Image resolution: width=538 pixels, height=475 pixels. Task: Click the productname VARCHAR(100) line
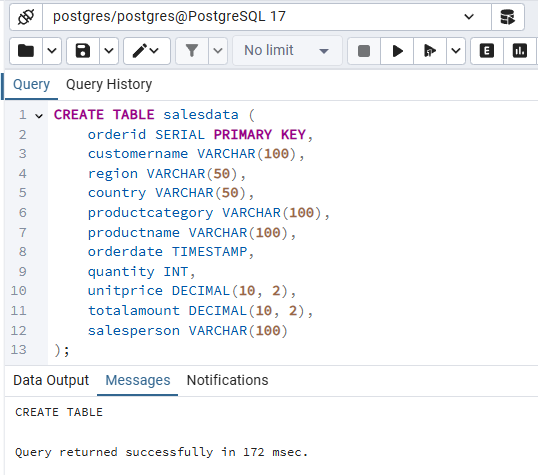pyautogui.click(x=192, y=233)
